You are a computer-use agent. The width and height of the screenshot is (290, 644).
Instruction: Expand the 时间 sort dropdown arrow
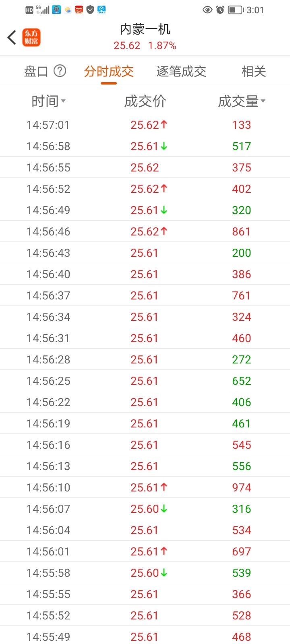pyautogui.click(x=64, y=101)
